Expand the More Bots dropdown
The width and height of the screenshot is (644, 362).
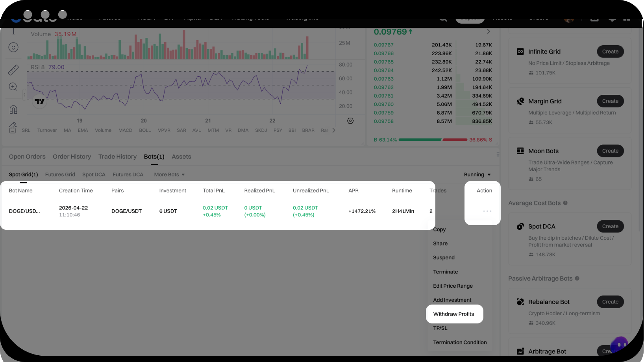pos(169,175)
